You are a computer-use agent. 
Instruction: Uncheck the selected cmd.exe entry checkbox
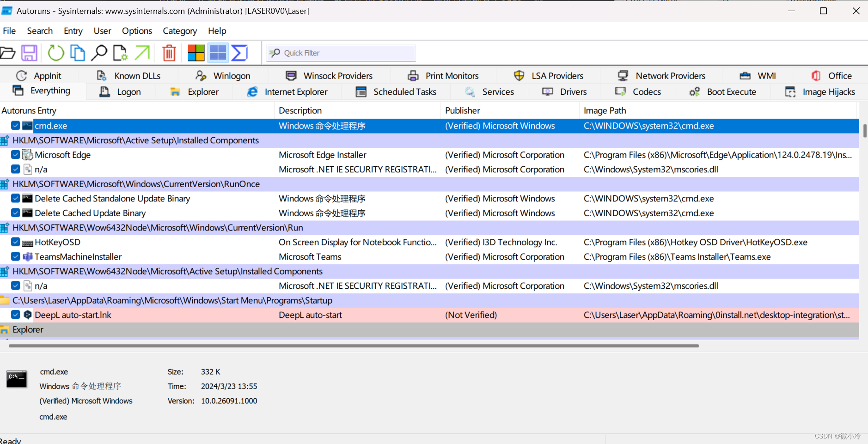[15, 126]
